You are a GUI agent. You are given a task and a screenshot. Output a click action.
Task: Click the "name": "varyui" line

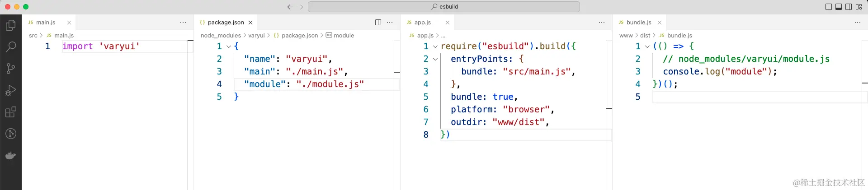coord(288,59)
